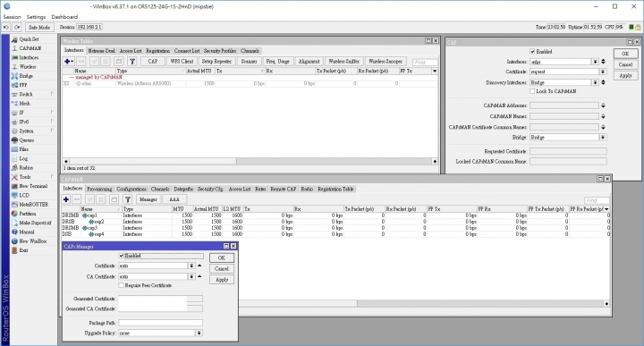Open Interfaces dropdown in CAP window
Viewport: 644px width, 346px height.
(595, 62)
